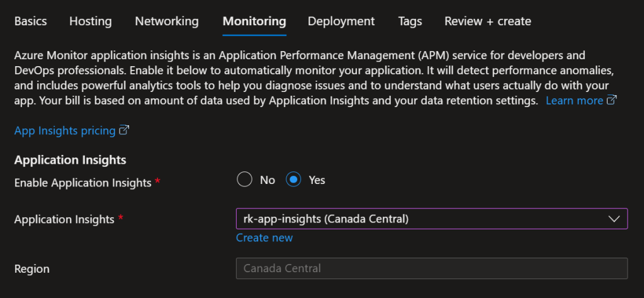This screenshot has width=644, height=298.
Task: Open the Networking tab
Action: pos(167,21)
